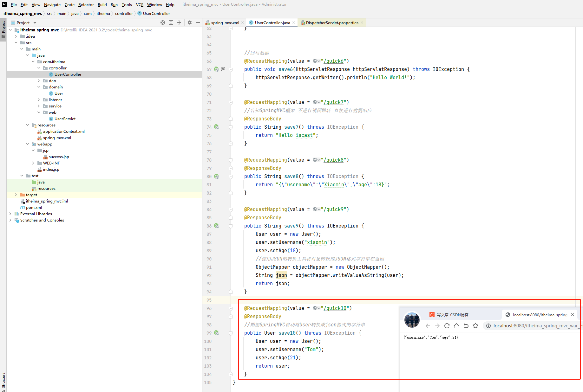This screenshot has width=583, height=392.
Task: Click Collapse All icon in Project panel
Action: 179,22
